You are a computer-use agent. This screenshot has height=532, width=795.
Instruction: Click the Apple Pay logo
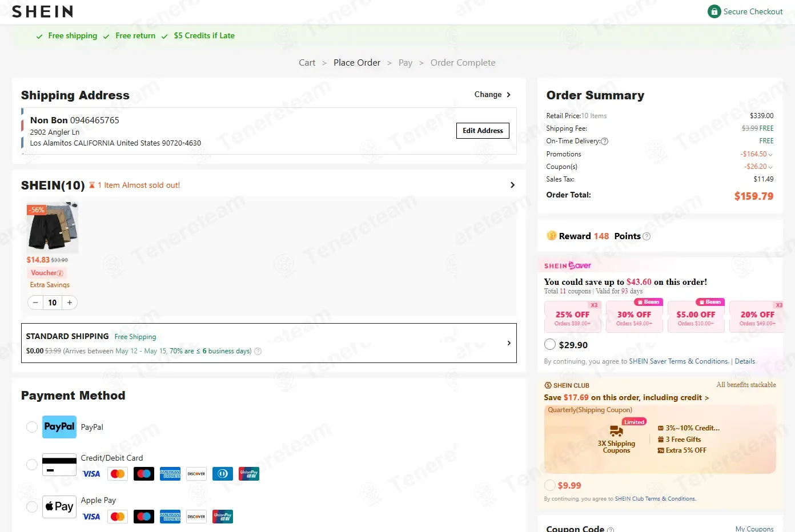(x=59, y=507)
